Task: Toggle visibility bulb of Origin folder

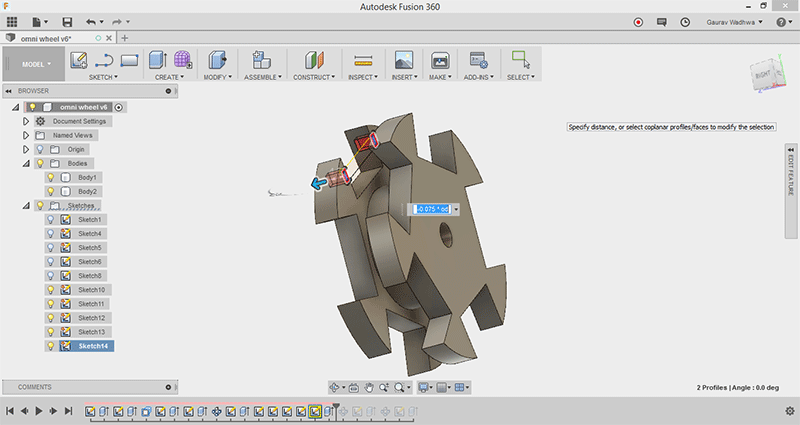Action: pyautogui.click(x=40, y=149)
